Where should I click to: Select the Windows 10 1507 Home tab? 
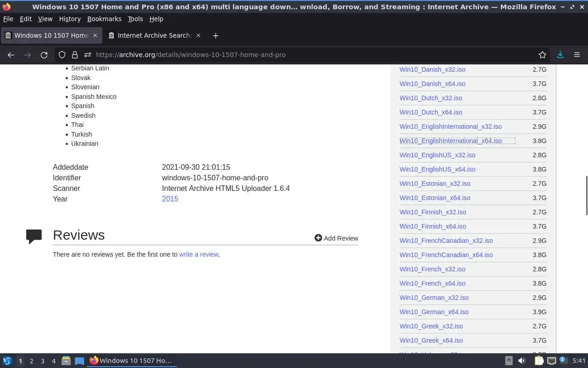pos(51,35)
